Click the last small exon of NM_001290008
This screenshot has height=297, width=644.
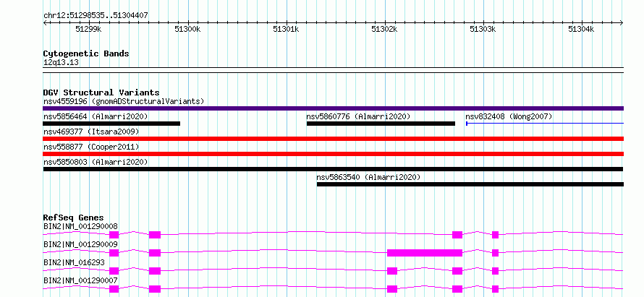pyautogui.click(x=496, y=235)
